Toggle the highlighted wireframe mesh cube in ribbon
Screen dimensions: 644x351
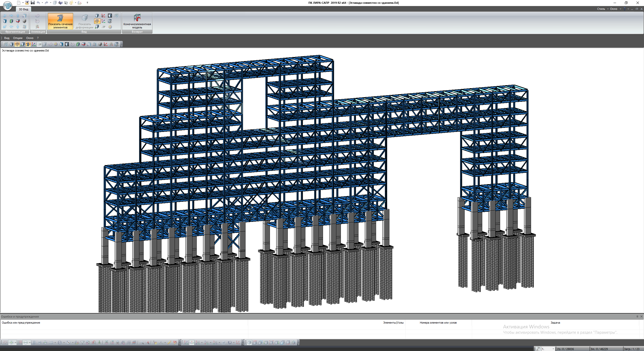(x=97, y=21)
